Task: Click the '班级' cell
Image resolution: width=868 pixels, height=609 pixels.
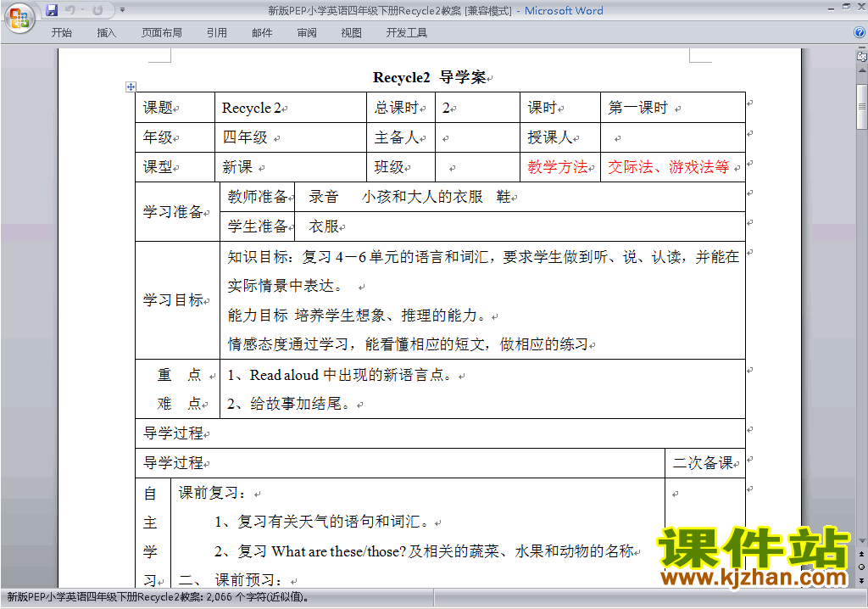Action: (x=401, y=167)
